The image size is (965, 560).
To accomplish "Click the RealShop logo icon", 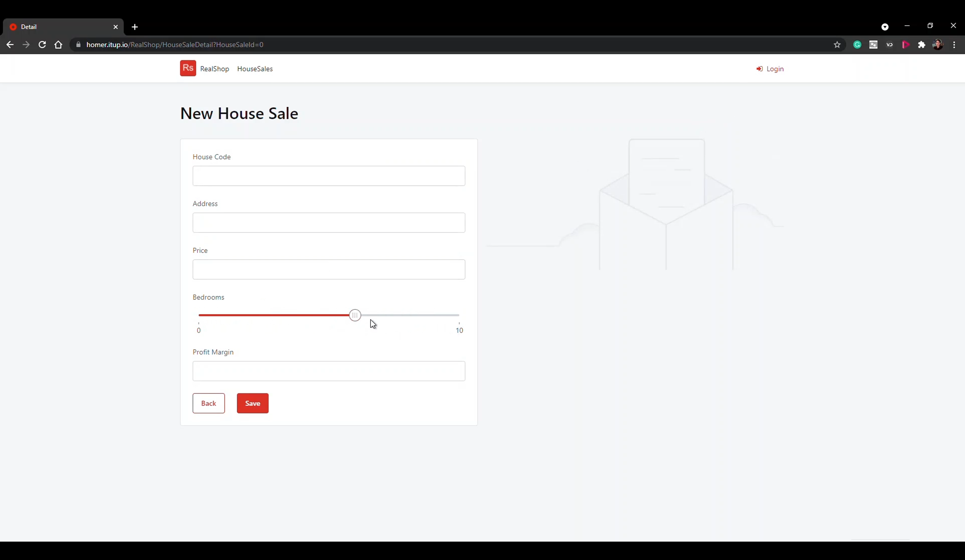I will tap(188, 68).
